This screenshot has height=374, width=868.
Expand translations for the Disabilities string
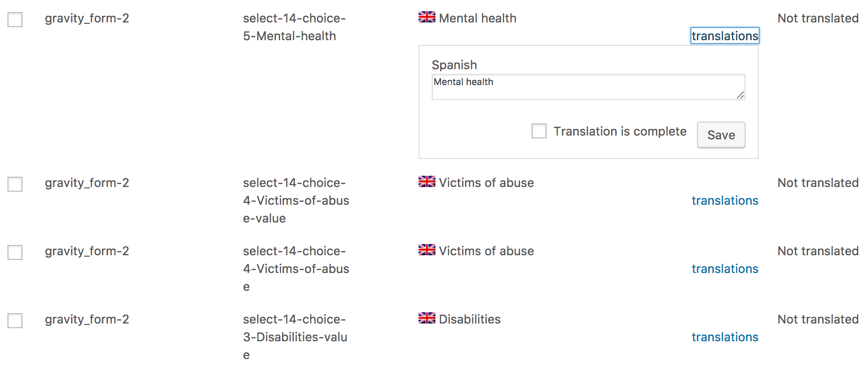pyautogui.click(x=725, y=337)
